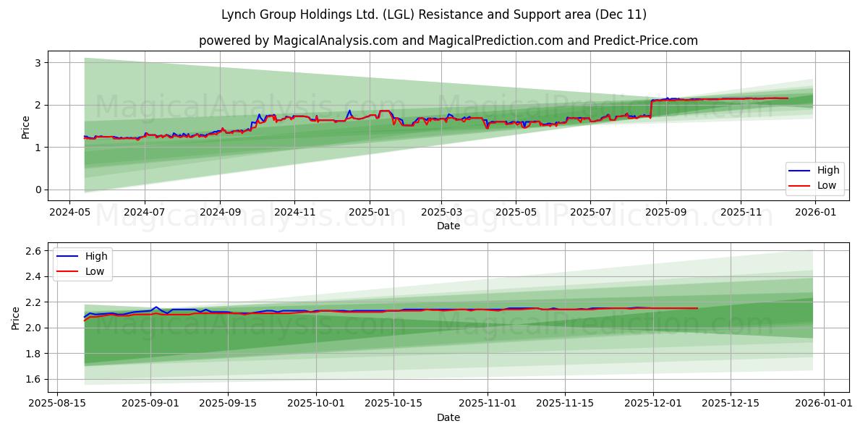The image size is (868, 434).
Task: Click 'High' in top chart legend
Action: pyautogui.click(x=828, y=170)
